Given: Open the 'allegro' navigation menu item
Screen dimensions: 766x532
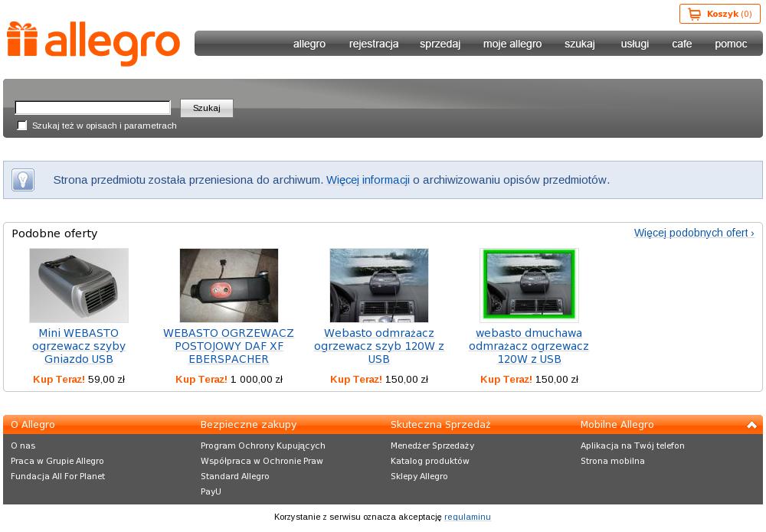Looking at the screenshot, I should [x=309, y=44].
